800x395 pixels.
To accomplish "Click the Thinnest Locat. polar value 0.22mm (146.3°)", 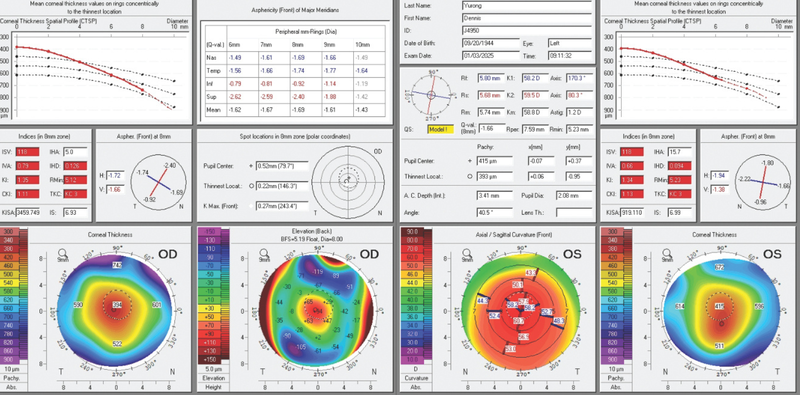I will (x=282, y=186).
